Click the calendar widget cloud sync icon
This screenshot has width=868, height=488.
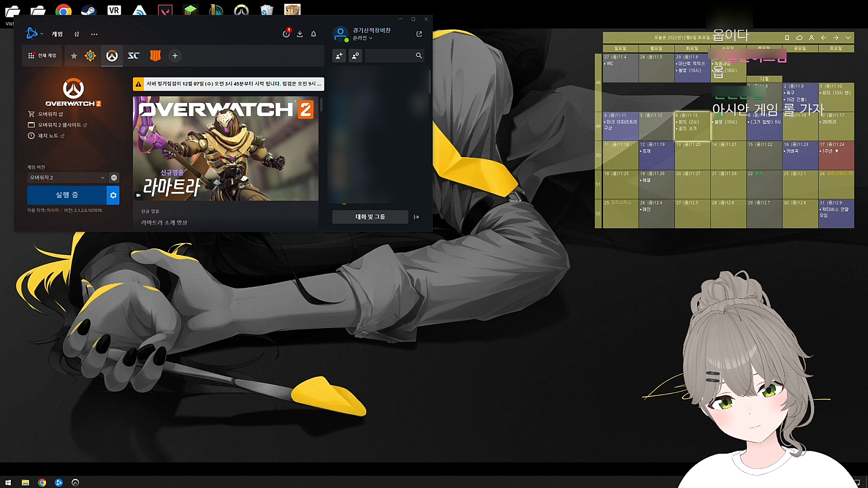(x=799, y=38)
